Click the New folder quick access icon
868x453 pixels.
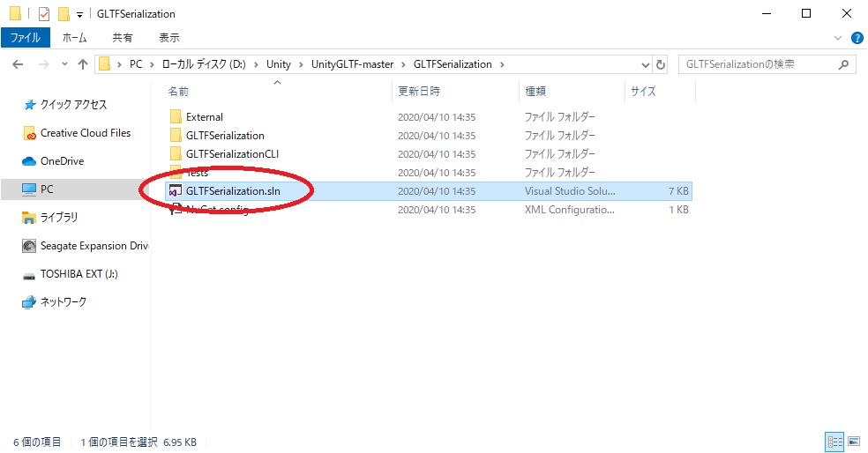(x=64, y=14)
